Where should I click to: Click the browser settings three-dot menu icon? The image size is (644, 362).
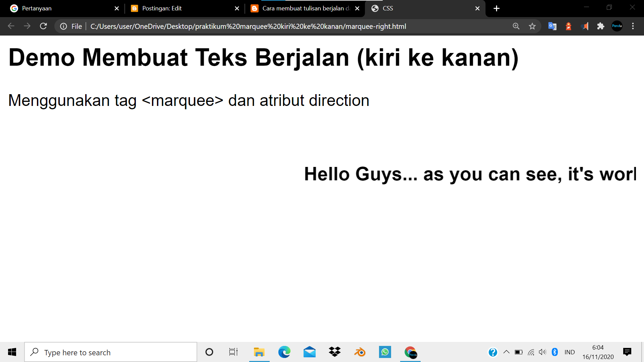(633, 26)
